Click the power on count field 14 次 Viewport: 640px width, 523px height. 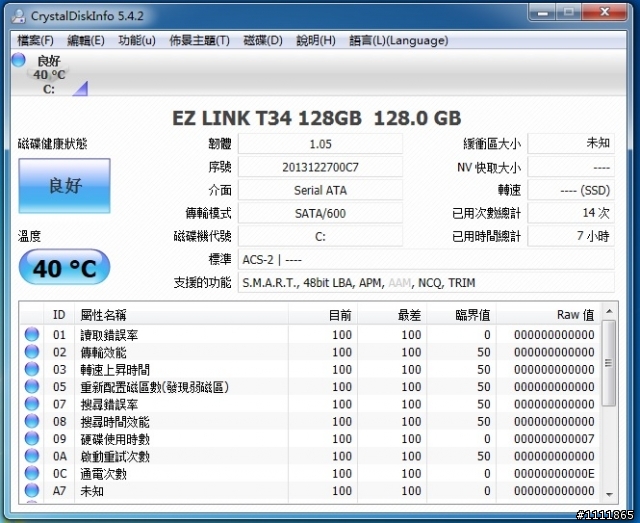571,213
